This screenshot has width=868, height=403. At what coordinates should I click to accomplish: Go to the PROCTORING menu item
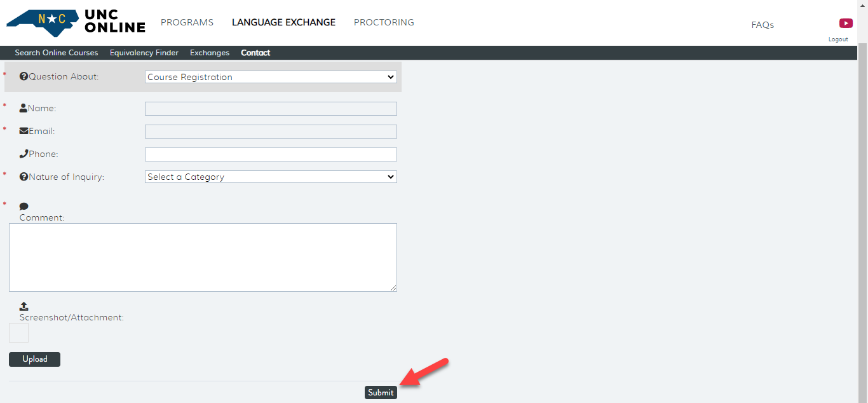point(384,22)
